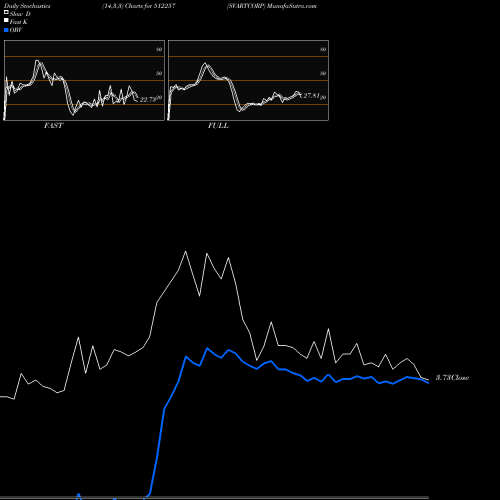Click the 20 axis label in FULL chart
The width and height of the screenshot is (500, 500).
click(323, 97)
